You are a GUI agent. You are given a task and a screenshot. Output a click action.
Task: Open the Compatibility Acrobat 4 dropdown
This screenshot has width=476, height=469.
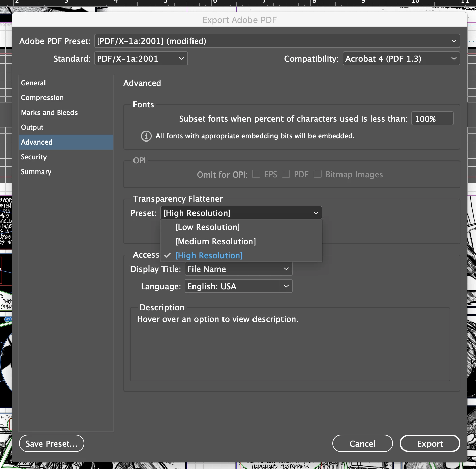pos(401,59)
